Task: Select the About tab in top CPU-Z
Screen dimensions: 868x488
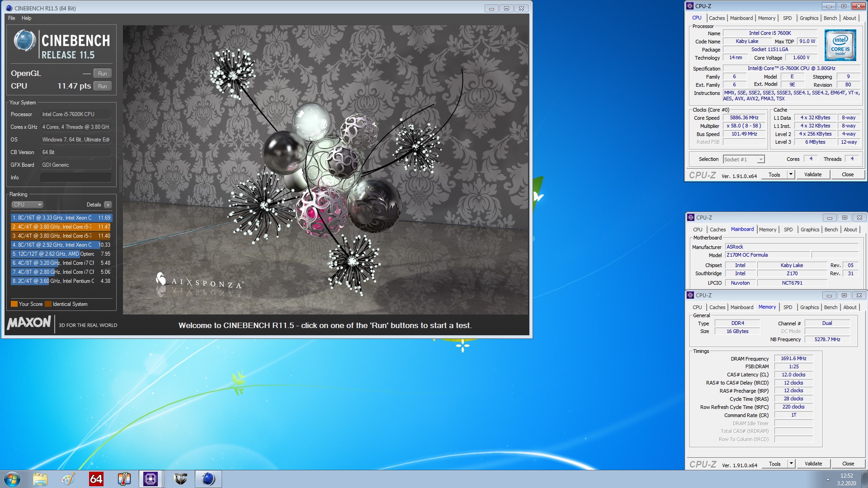Action: [849, 18]
